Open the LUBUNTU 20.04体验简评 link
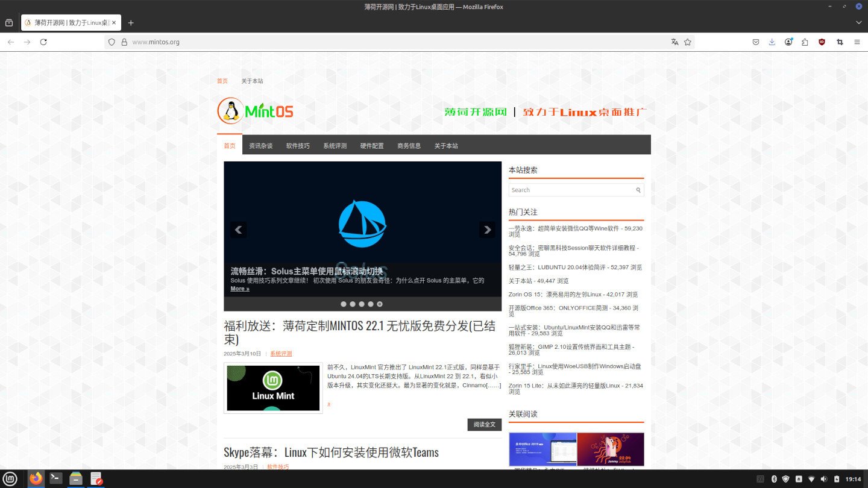Image resolution: width=868 pixels, height=488 pixels. pos(575,267)
